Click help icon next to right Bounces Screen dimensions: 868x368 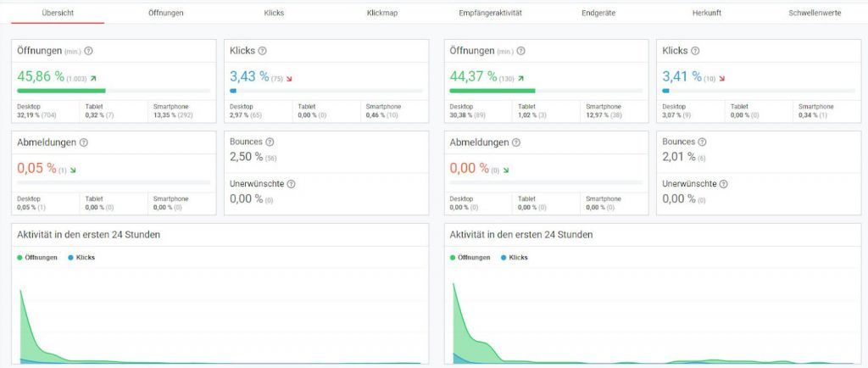(703, 142)
